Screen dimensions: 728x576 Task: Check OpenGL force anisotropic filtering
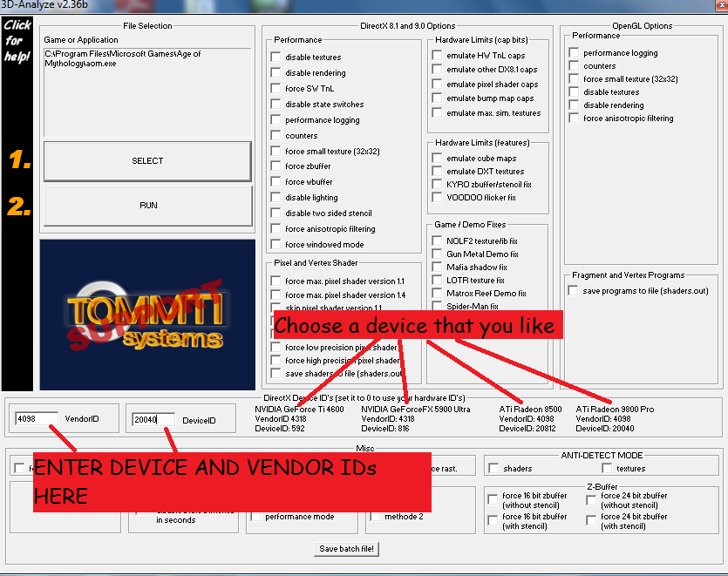click(x=574, y=118)
